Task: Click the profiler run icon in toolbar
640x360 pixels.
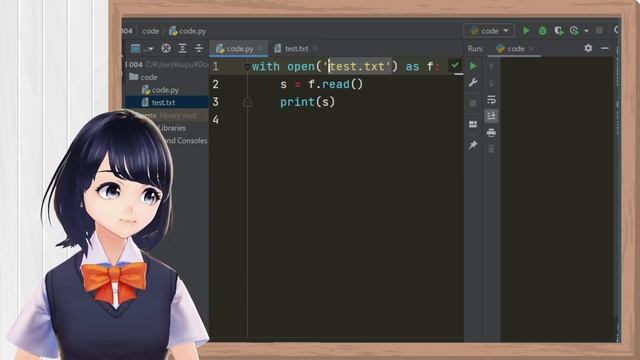Action: [x=574, y=31]
